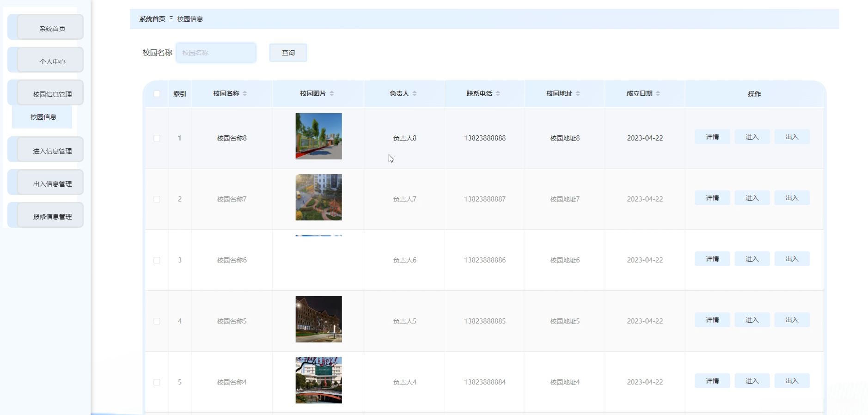
Task: Click 进入 in the 校园名称5 row
Action: tap(752, 320)
